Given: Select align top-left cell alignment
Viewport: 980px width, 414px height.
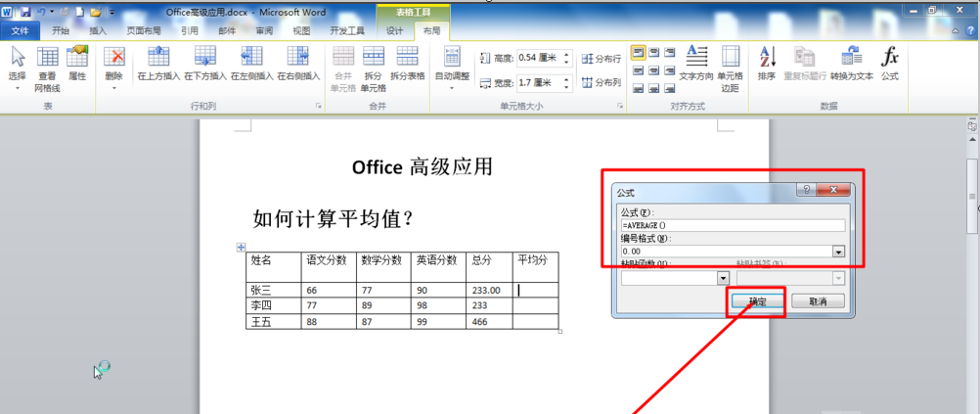Looking at the screenshot, I should point(638,53).
